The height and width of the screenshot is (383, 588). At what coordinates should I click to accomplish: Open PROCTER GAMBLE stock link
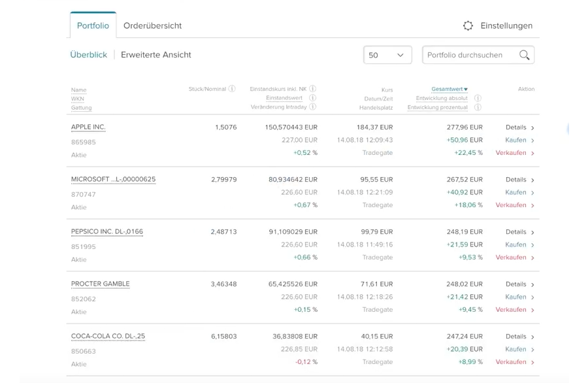[x=100, y=284]
